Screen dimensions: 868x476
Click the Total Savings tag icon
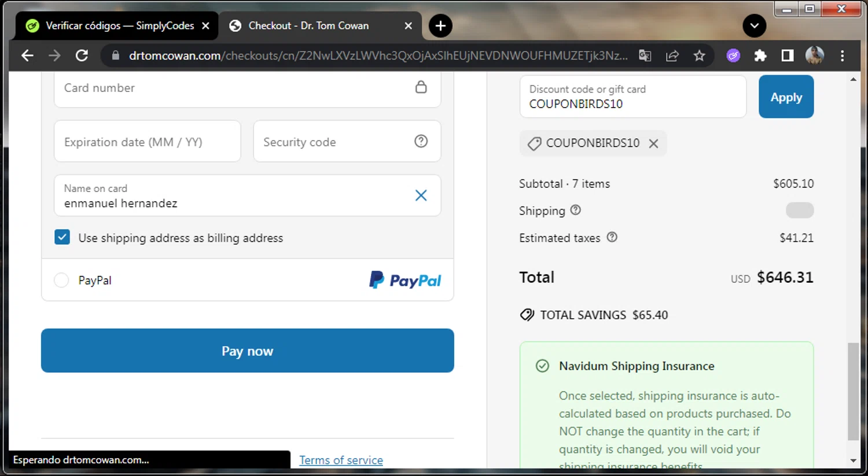[527, 315]
